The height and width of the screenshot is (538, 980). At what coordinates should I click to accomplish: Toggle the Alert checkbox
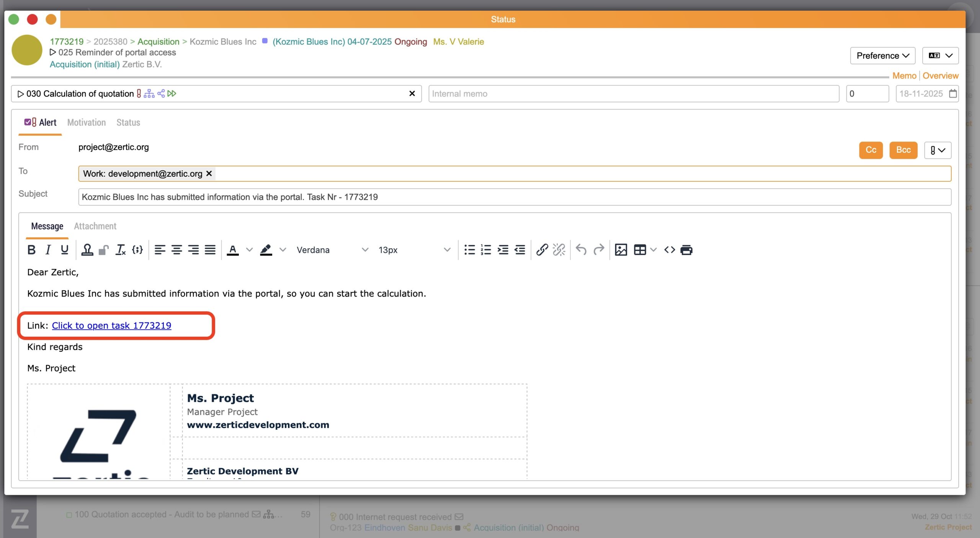click(28, 122)
